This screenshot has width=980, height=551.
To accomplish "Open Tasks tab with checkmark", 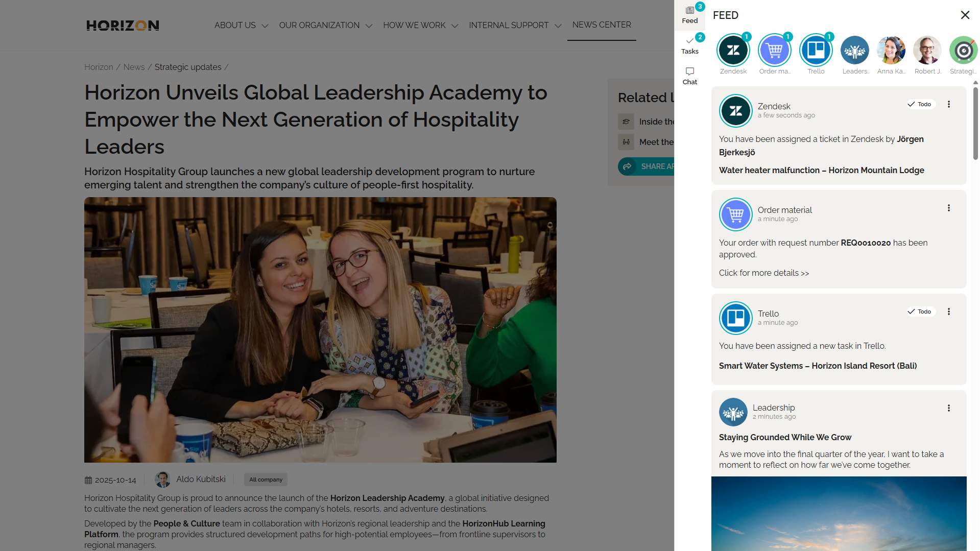I will point(689,45).
